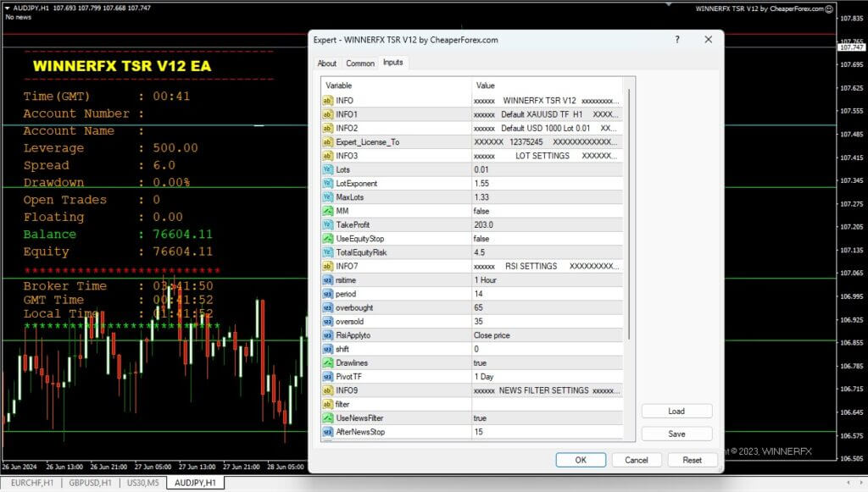The image size is (868, 492).
Task: Click the boolean icon next to MM parameter
Action: (x=327, y=210)
